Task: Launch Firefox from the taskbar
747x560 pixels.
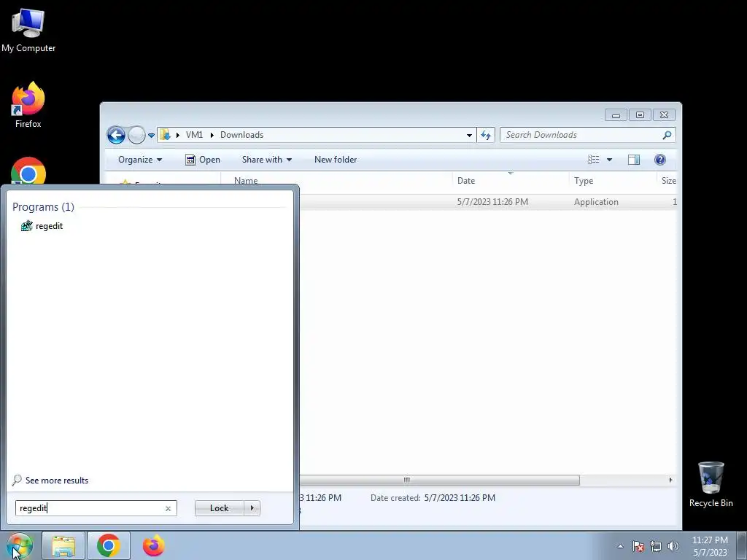Action: pyautogui.click(x=153, y=545)
